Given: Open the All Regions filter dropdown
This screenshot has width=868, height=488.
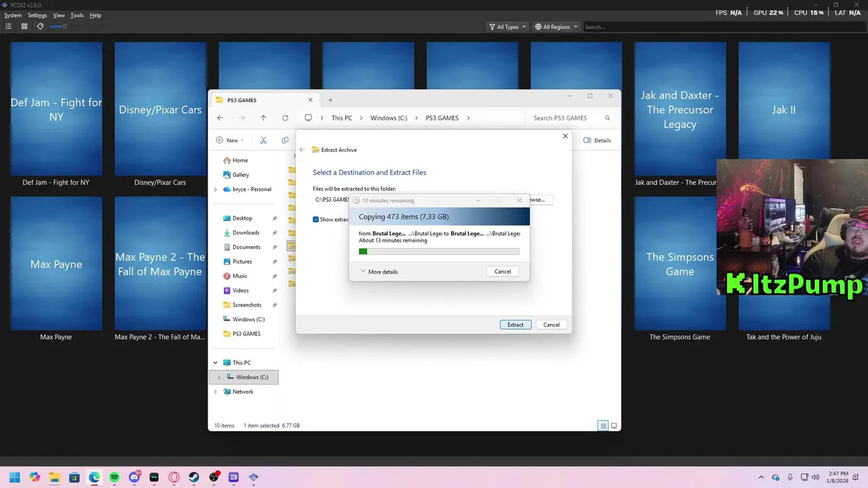Looking at the screenshot, I should click(x=556, y=27).
